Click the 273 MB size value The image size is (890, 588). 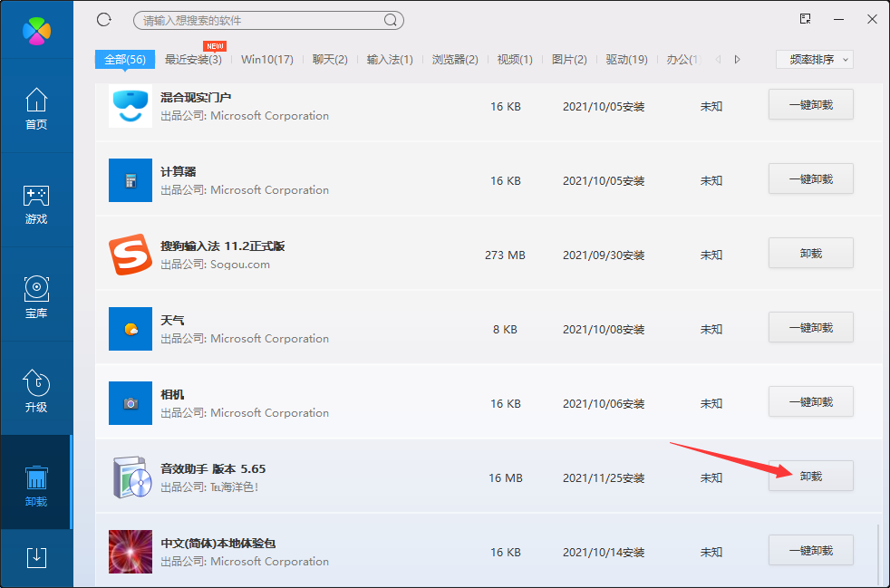click(x=505, y=255)
